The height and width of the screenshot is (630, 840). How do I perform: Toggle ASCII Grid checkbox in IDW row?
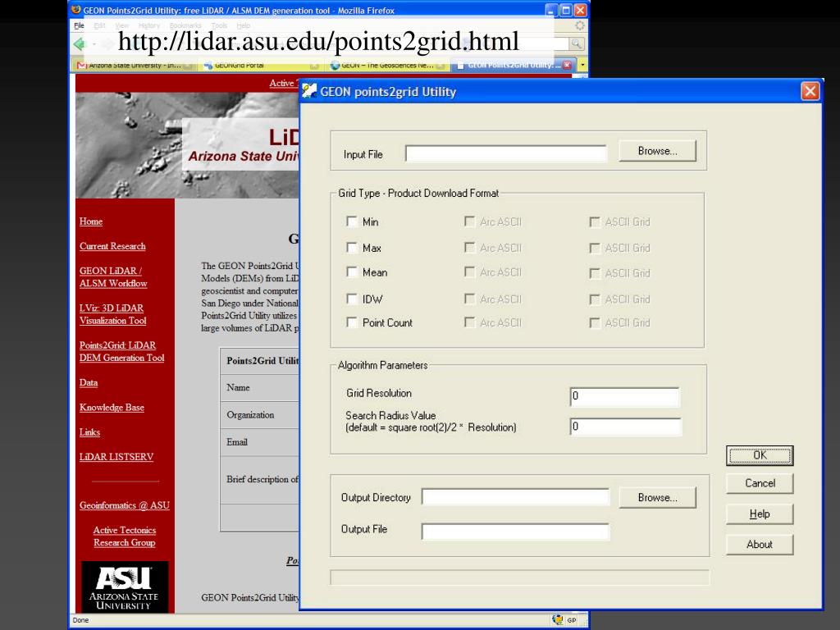(x=595, y=299)
